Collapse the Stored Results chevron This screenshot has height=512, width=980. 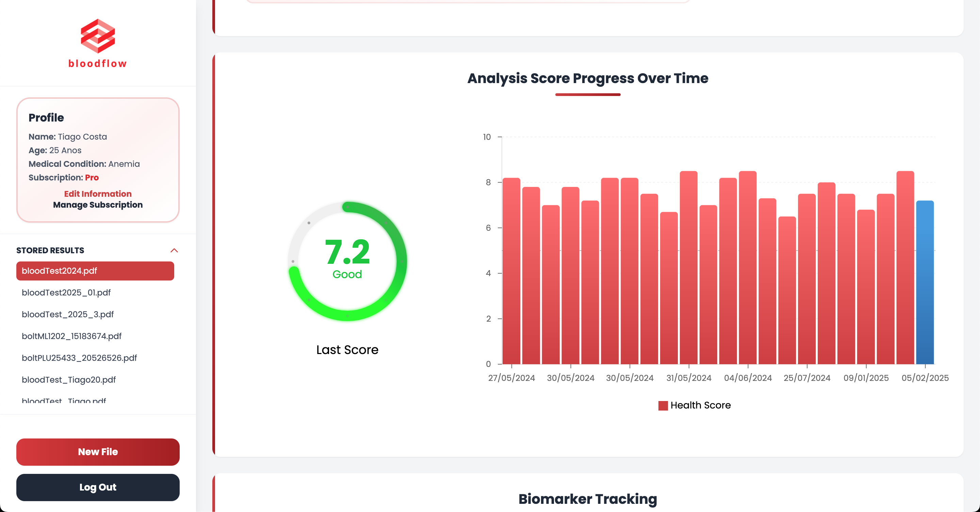click(x=174, y=251)
